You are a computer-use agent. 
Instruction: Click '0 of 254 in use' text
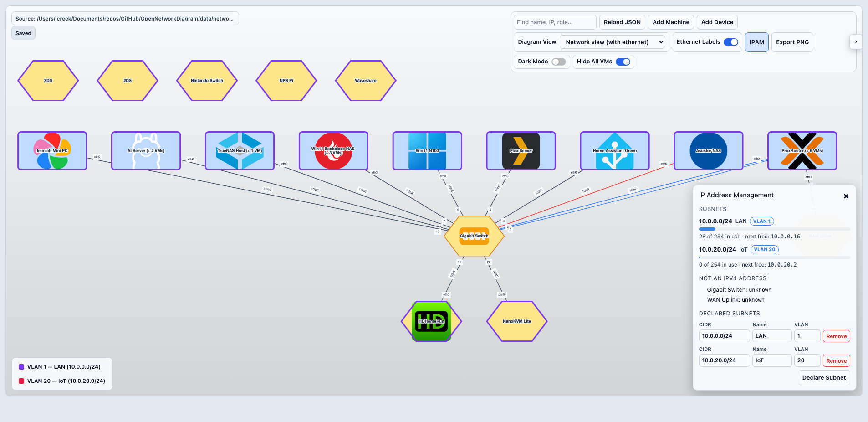coord(718,265)
